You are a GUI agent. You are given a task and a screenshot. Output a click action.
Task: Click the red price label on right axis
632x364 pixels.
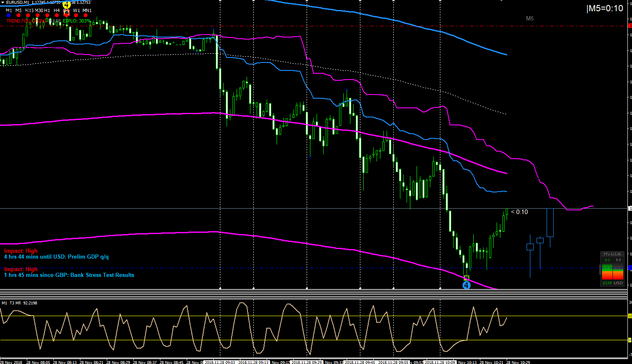click(x=630, y=26)
